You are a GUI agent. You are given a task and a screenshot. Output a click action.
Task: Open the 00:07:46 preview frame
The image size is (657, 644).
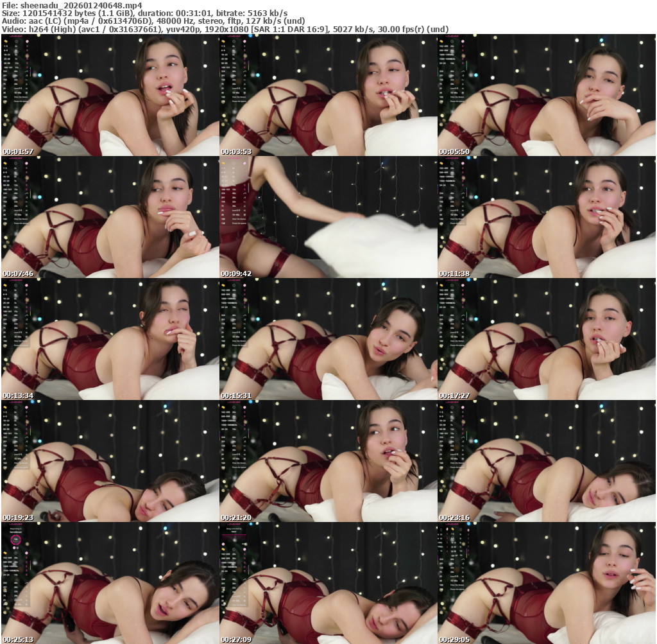(110, 217)
